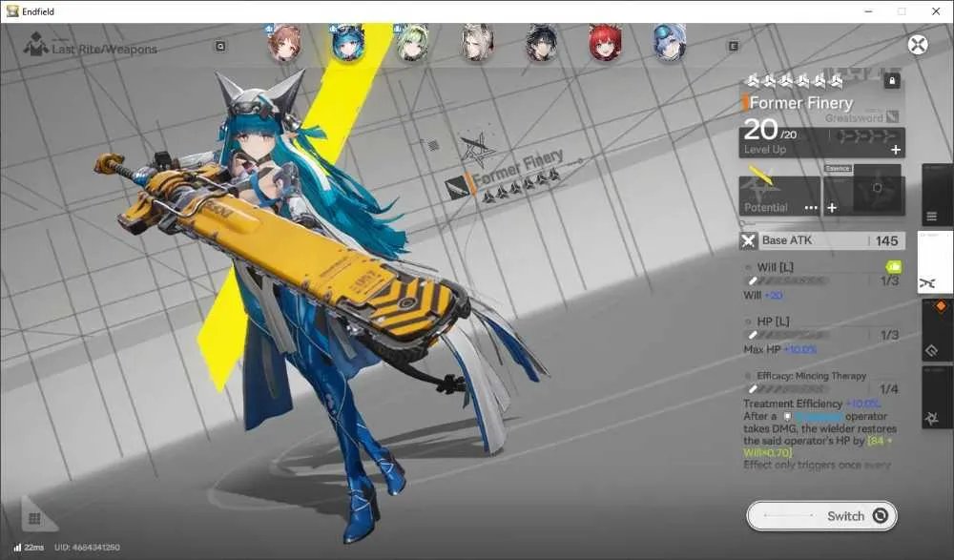Minimize the Endfield window
The image size is (954, 560).
point(869,11)
